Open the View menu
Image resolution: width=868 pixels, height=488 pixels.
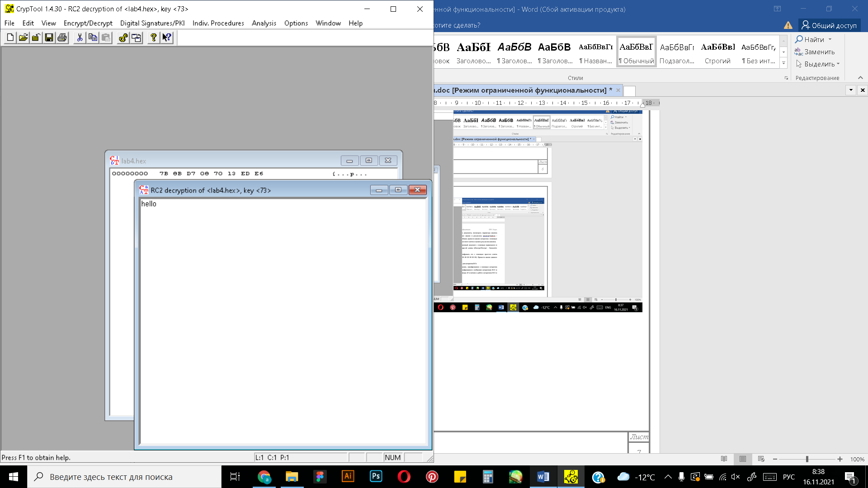click(49, 23)
